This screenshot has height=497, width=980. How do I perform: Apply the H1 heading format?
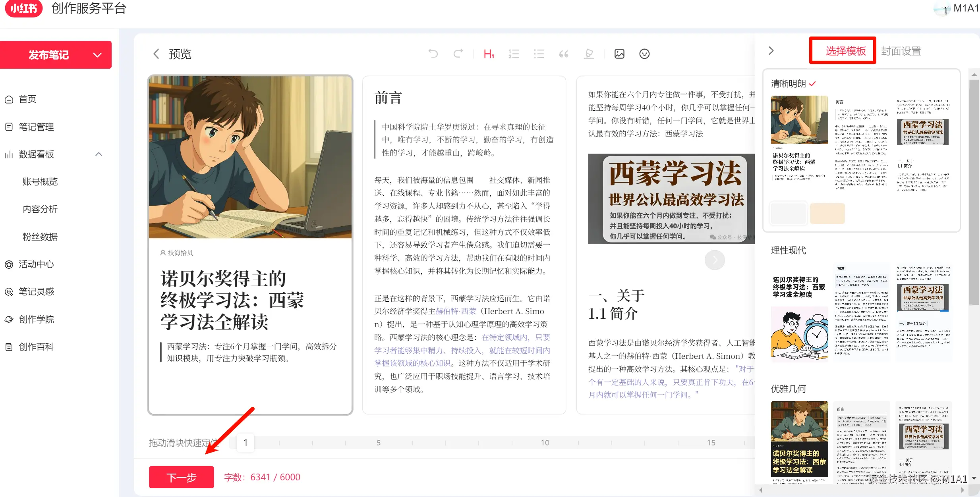pyautogui.click(x=489, y=54)
